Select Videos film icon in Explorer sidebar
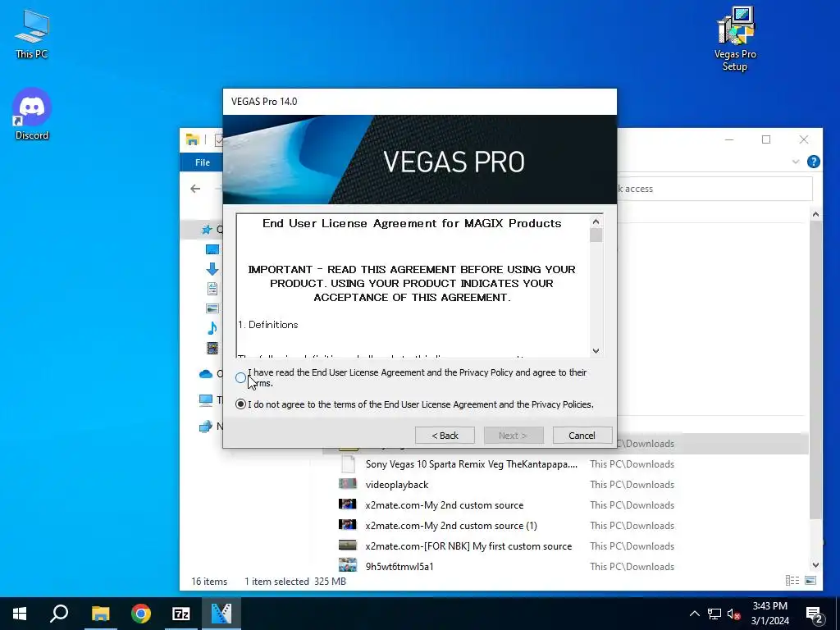This screenshot has width=840, height=630. click(x=212, y=348)
